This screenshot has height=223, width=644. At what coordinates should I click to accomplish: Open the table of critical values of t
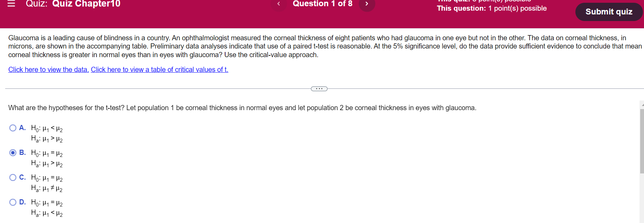pyautogui.click(x=159, y=70)
